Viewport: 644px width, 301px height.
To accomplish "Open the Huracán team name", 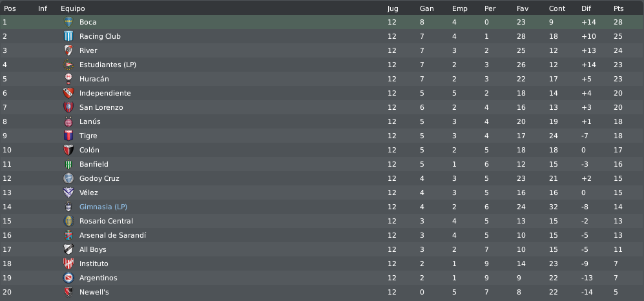I will 94,79.
